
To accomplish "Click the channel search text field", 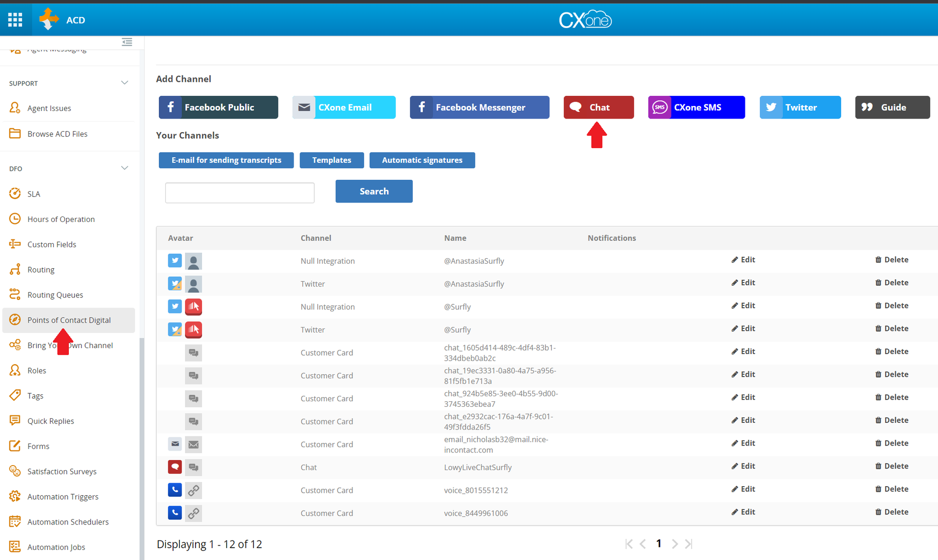I will coord(240,193).
